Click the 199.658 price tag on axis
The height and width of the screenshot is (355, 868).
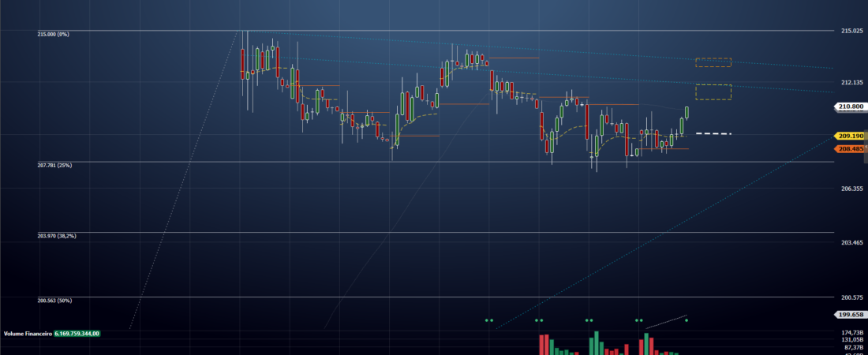click(851, 315)
